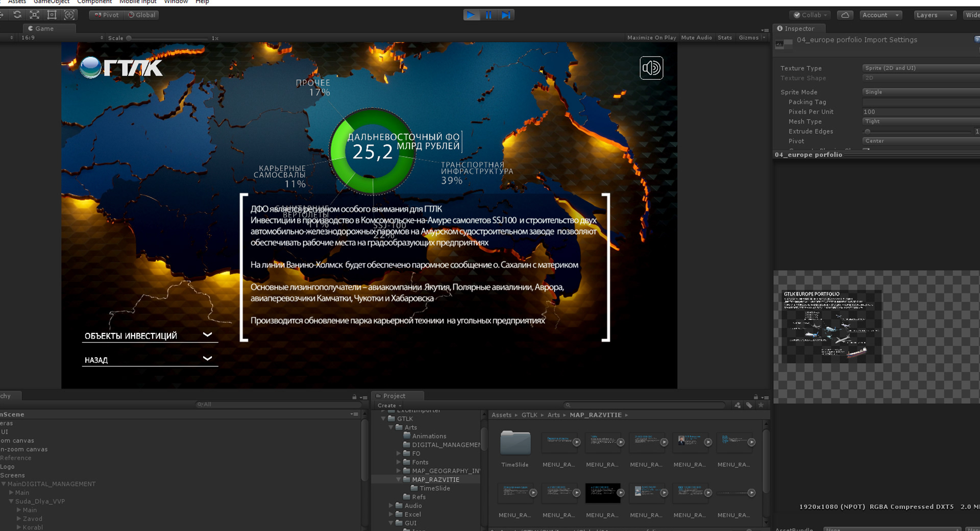
Task: Expand the Excel folder
Action: point(391,514)
